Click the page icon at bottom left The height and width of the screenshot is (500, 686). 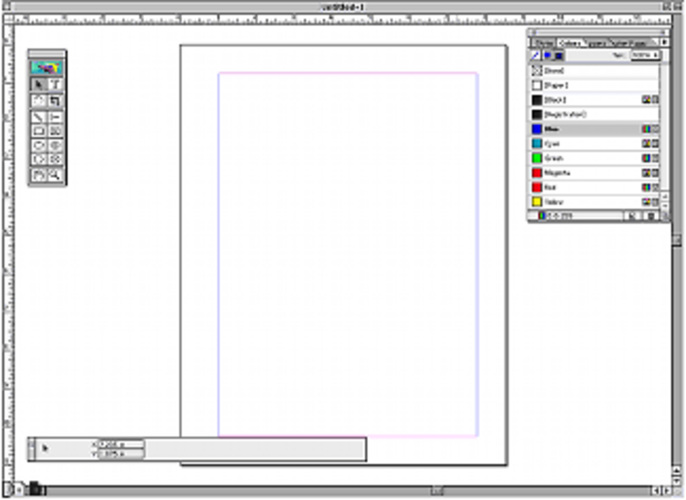[35, 489]
